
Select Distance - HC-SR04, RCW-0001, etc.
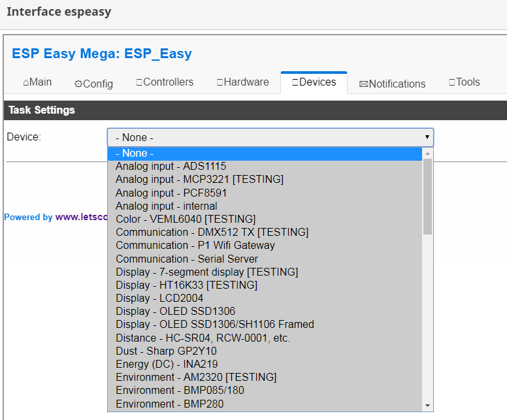click(265, 338)
